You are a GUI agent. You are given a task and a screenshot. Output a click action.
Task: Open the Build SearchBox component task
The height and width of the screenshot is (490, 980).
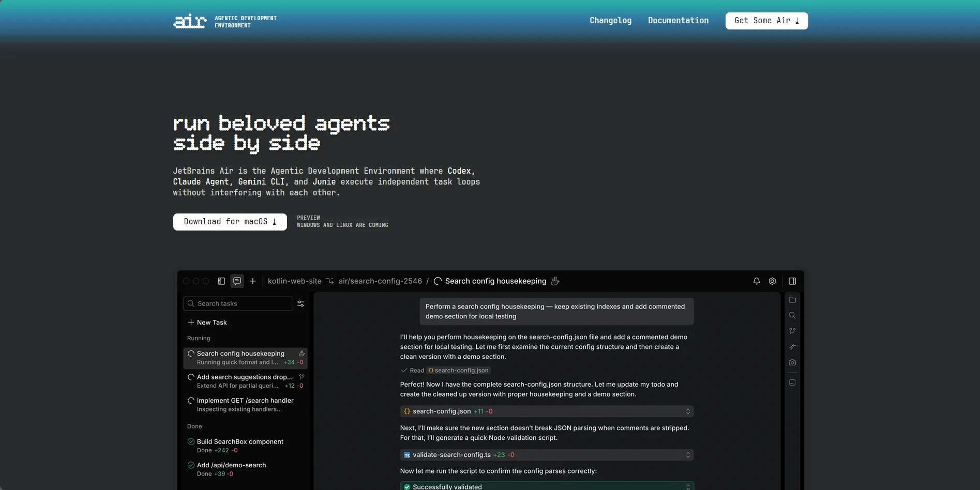(x=245, y=446)
